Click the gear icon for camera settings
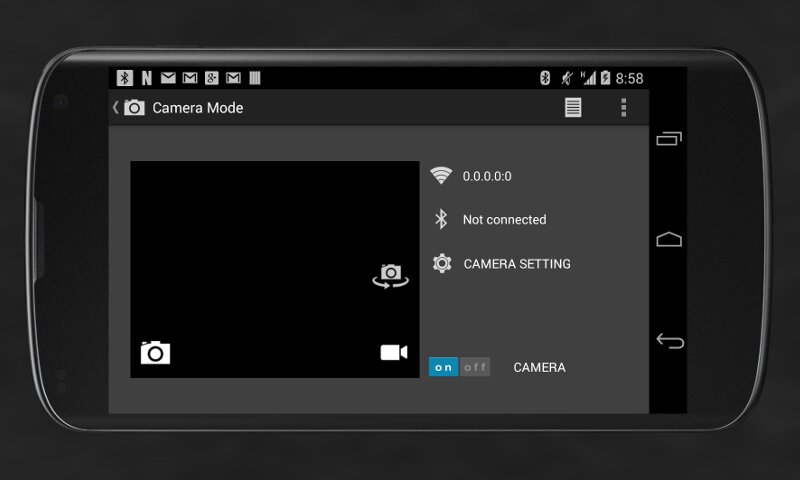The image size is (800, 480). [x=442, y=264]
